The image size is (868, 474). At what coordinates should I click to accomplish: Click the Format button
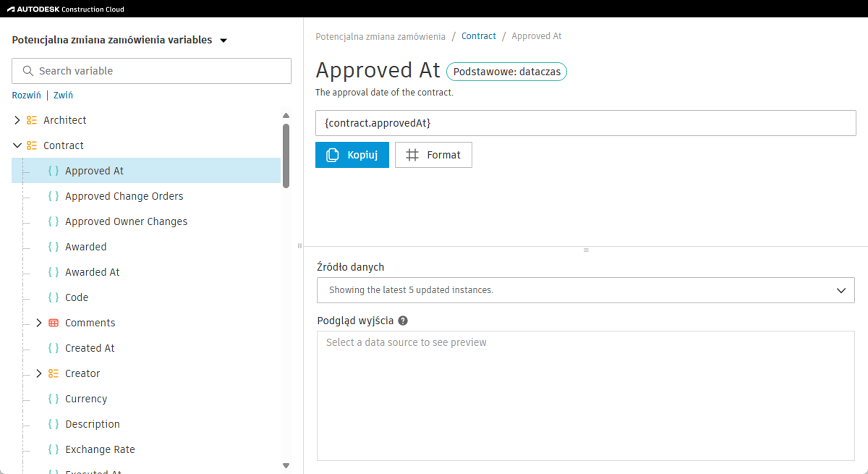(433, 155)
